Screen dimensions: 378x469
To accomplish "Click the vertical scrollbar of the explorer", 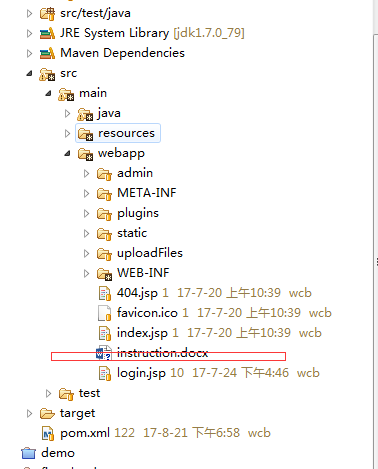I will pyautogui.click(x=375, y=250).
